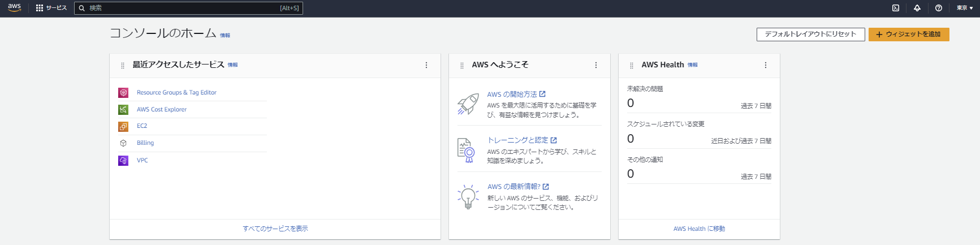Open the help question mark icon
980x245 pixels.
(939, 8)
